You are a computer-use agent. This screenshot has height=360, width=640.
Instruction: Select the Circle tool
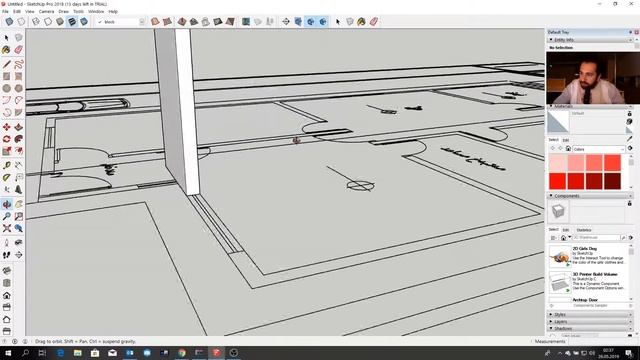pos(7,88)
